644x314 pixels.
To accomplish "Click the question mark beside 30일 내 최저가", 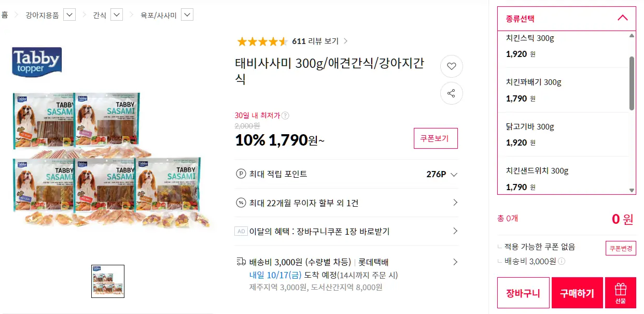I will [285, 116].
